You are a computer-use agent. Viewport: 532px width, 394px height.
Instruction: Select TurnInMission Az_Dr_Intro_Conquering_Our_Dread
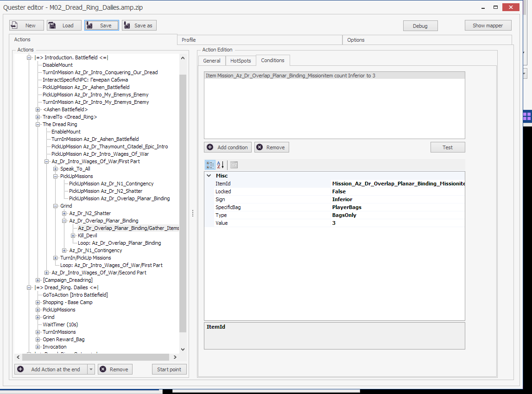pos(100,72)
